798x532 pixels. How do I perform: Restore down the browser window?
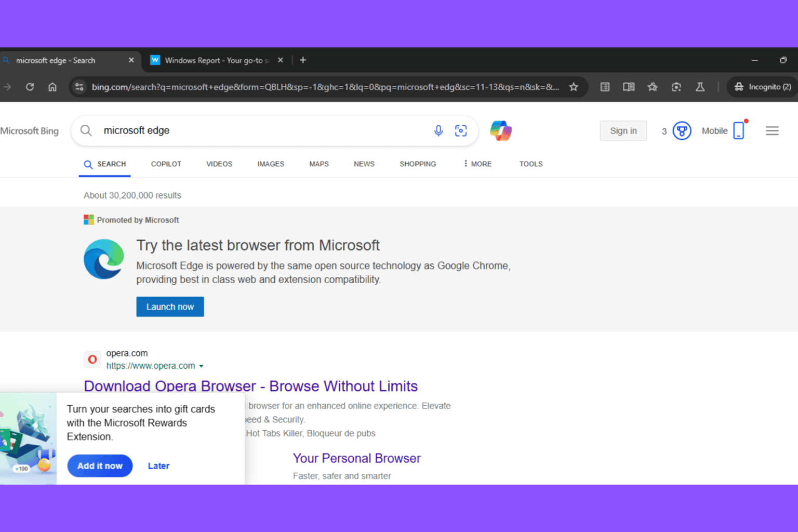click(783, 60)
